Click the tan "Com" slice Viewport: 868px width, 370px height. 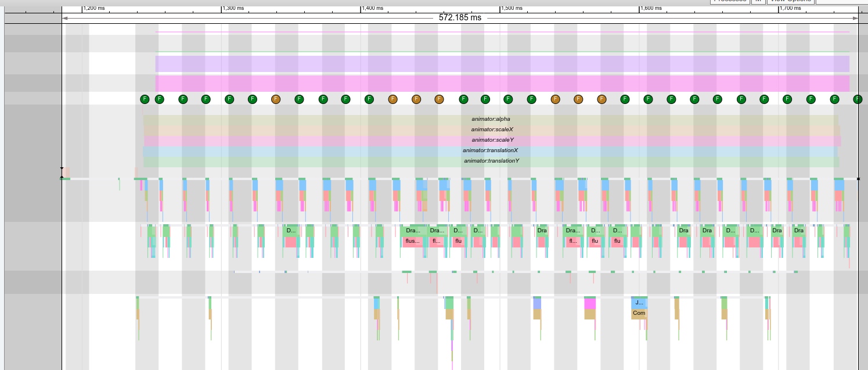click(x=639, y=313)
